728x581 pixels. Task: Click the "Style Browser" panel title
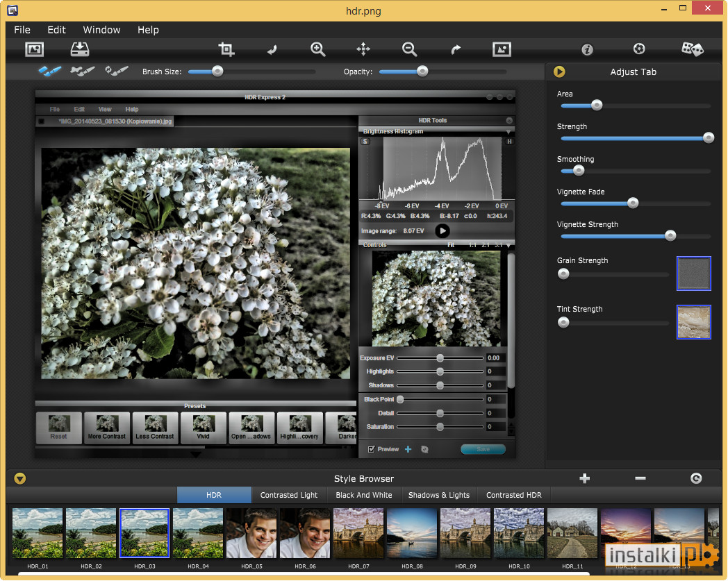[x=364, y=478]
